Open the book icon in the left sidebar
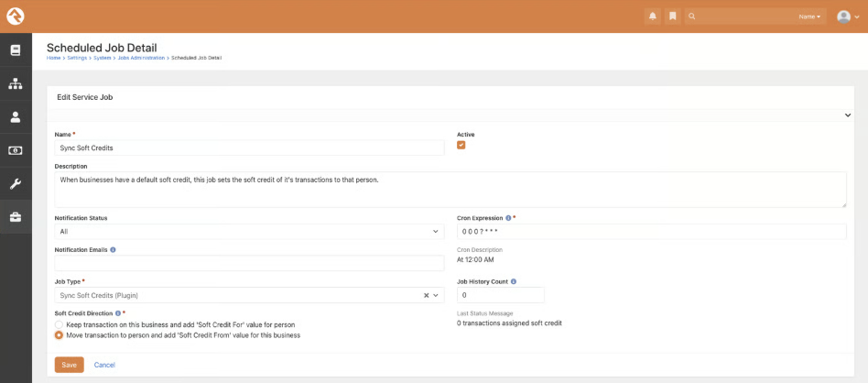 point(16,50)
